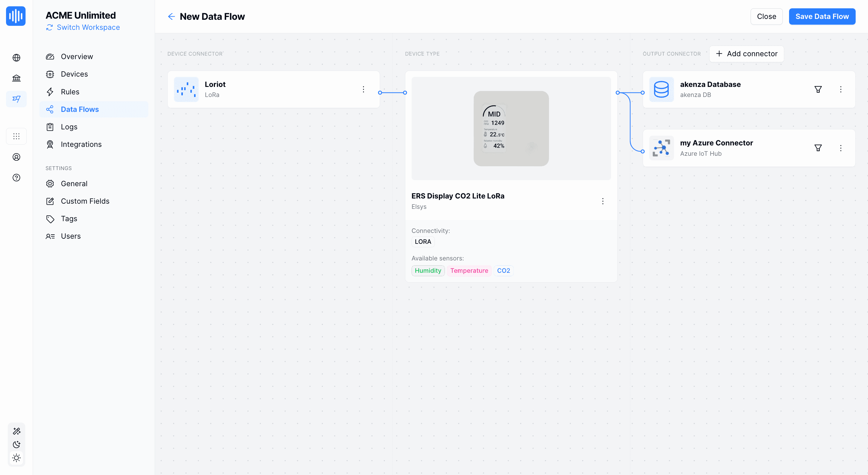The image size is (868, 475).
Task: Open Integrations in the sidebar
Action: 94,144
